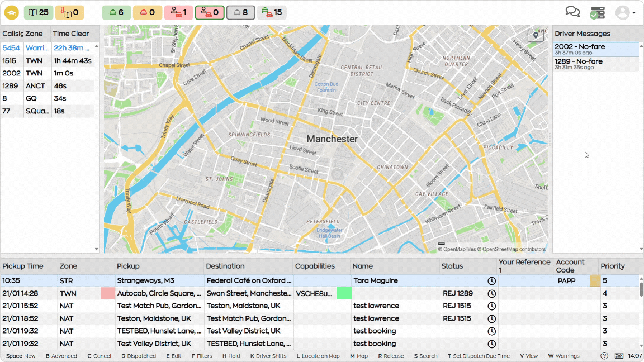Open the bookings counter showing 25

[38, 13]
